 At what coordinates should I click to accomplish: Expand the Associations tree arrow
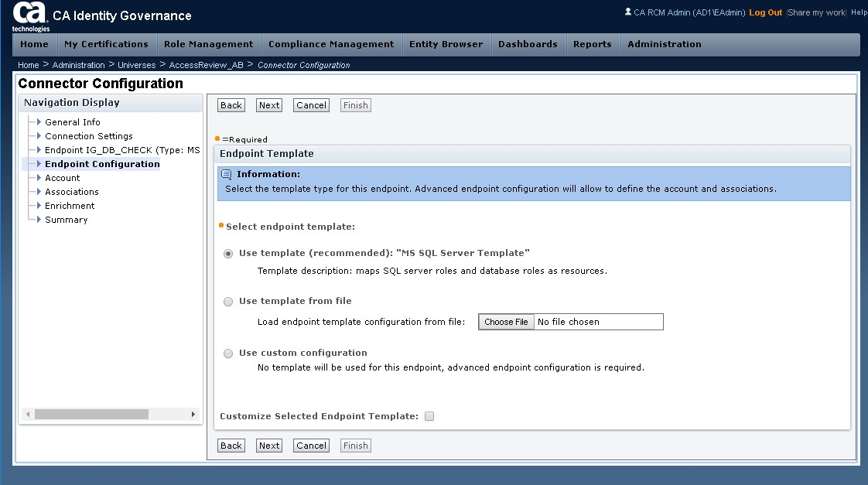tap(39, 192)
